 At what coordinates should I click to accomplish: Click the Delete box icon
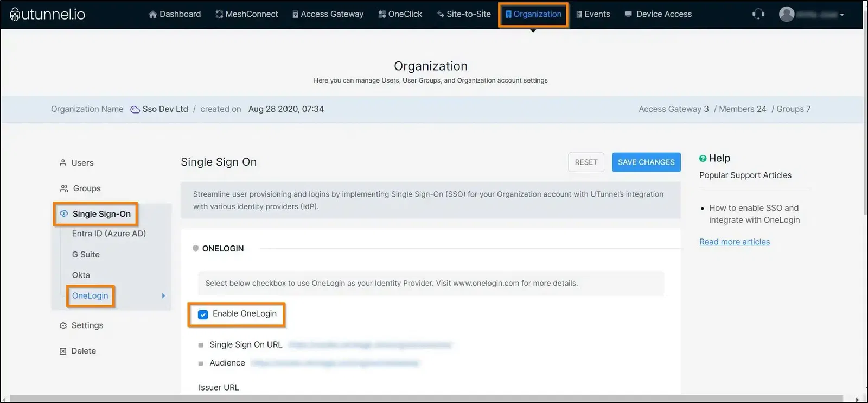[x=63, y=351]
